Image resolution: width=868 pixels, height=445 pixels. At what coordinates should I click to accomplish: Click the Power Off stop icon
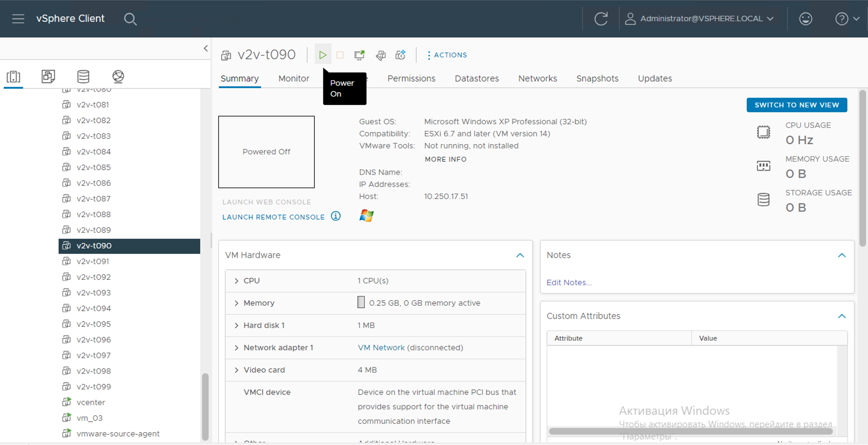pyautogui.click(x=340, y=55)
